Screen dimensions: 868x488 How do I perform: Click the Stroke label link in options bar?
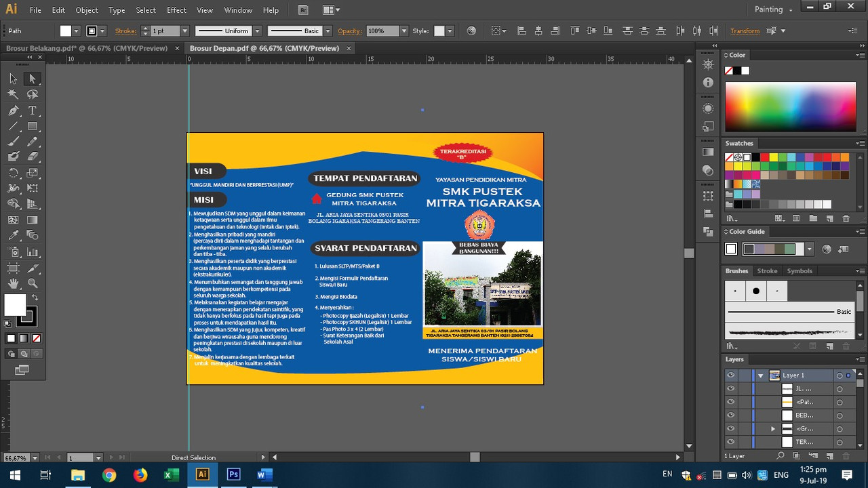tap(125, 31)
